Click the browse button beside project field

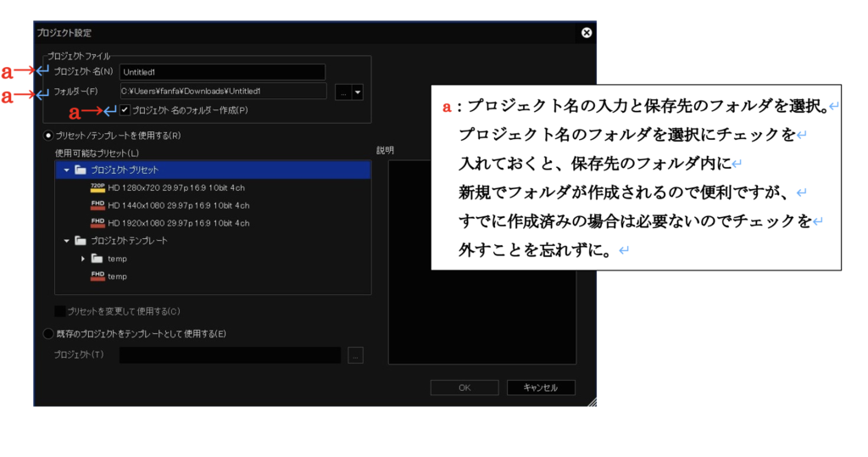pyautogui.click(x=355, y=355)
